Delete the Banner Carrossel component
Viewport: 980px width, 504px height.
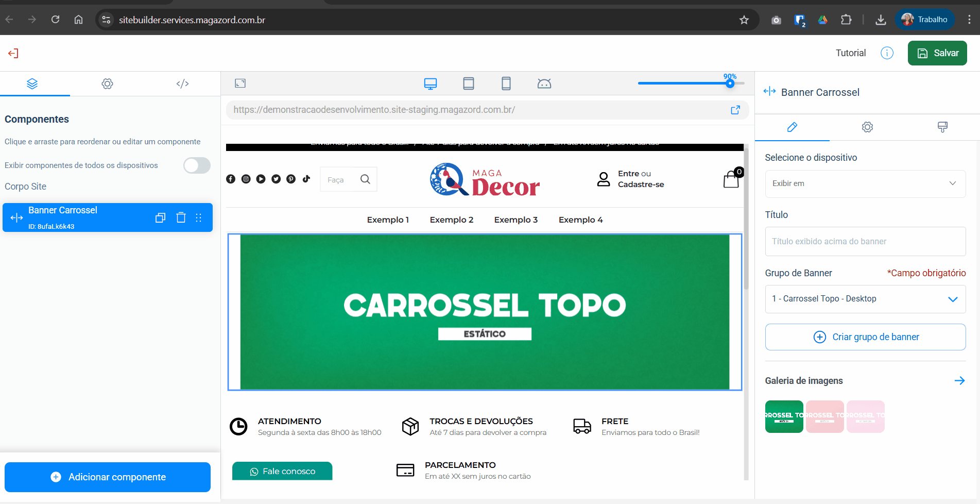pyautogui.click(x=181, y=217)
